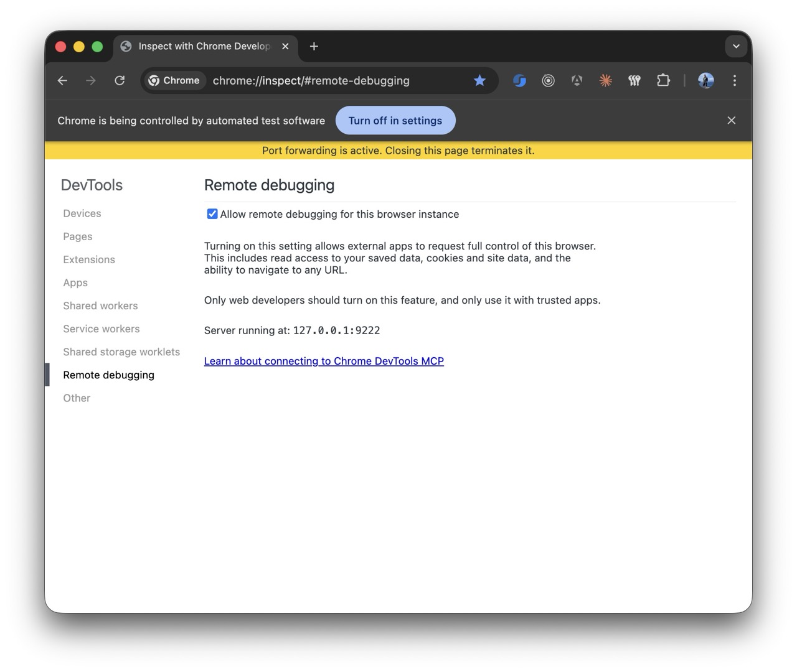This screenshot has height=672, width=797.
Task: Uncheck Allow remote debugging for this browser instance
Action: (x=212, y=213)
